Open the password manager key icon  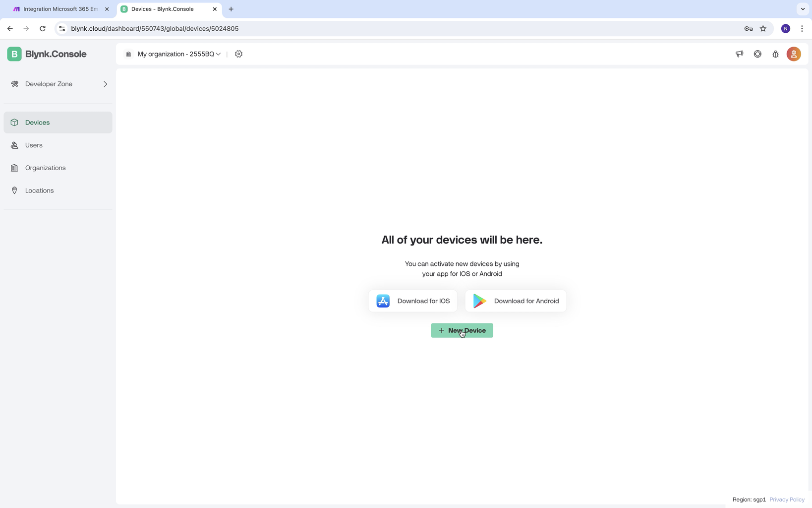749,29
